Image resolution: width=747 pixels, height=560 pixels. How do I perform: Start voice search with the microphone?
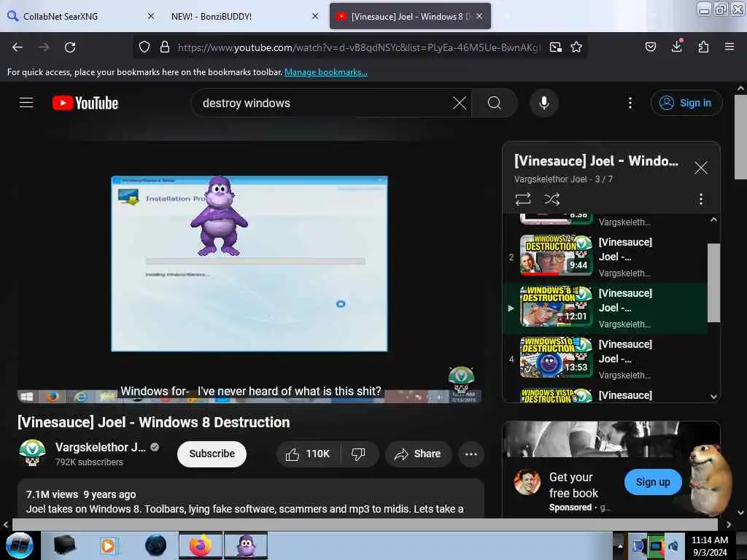543,103
